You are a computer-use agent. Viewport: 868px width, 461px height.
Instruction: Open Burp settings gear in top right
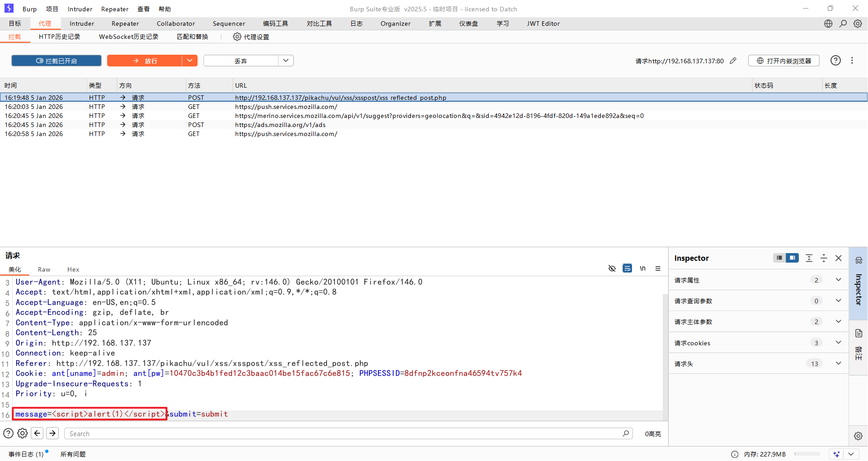pos(858,24)
